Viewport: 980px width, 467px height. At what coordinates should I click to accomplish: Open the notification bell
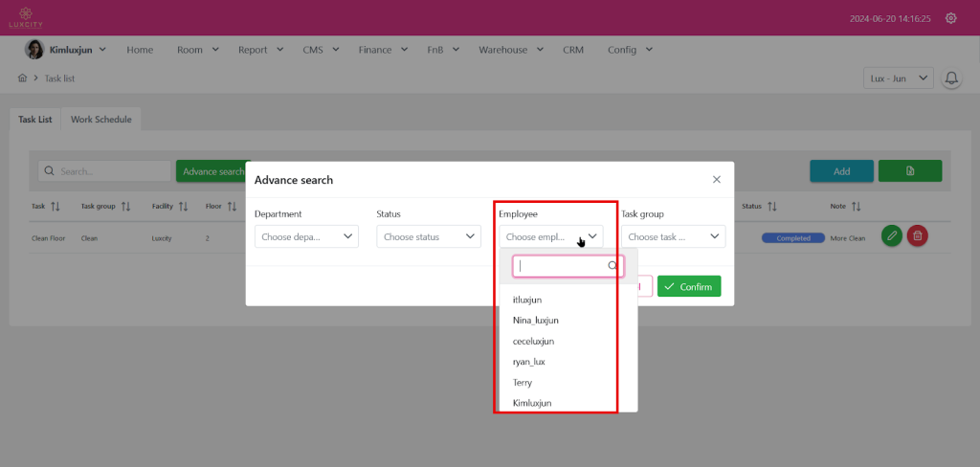click(x=951, y=78)
